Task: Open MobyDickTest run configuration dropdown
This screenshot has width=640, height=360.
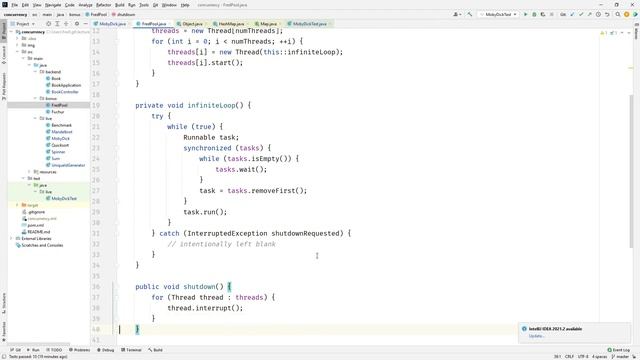Action: coord(498,14)
